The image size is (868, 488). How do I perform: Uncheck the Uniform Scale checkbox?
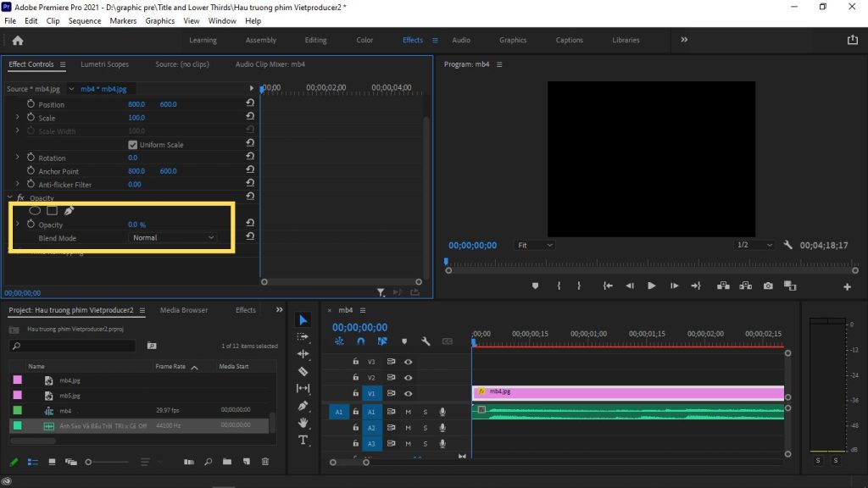133,144
